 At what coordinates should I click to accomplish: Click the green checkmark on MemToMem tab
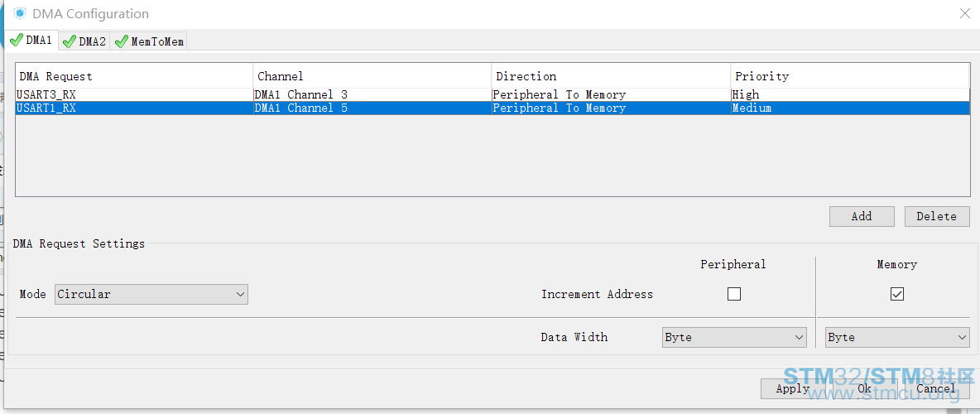(121, 41)
